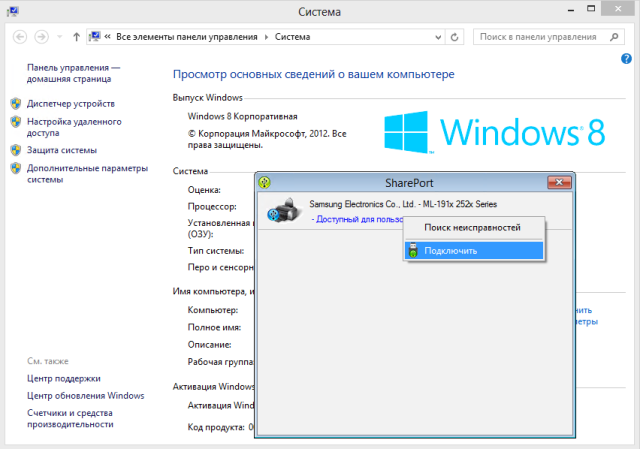Open Настройка удаленного доступа link
The height and width of the screenshot is (449, 640).
[74, 126]
